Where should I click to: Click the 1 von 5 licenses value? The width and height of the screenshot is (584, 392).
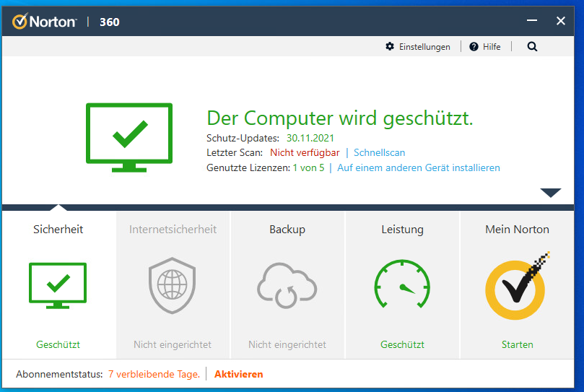coord(308,168)
